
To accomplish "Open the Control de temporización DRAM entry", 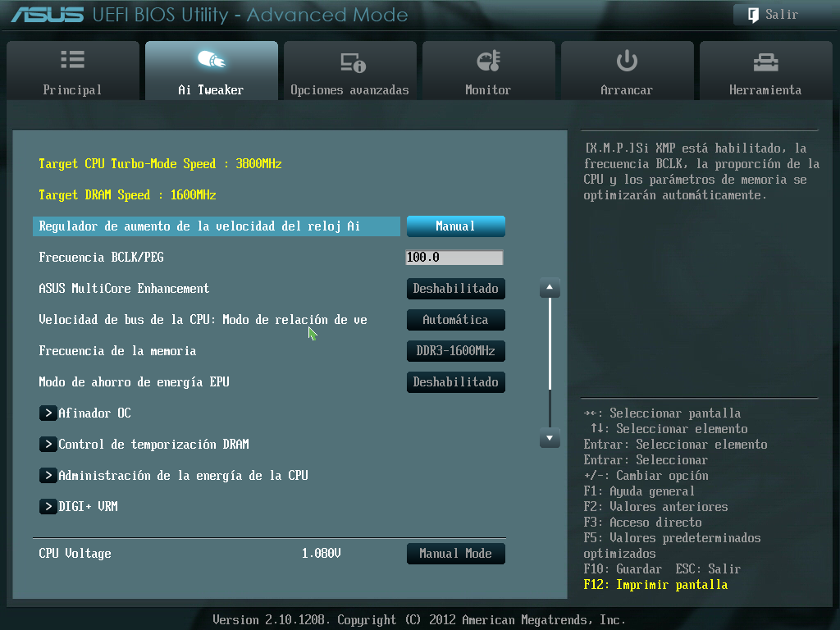I will pos(153,444).
